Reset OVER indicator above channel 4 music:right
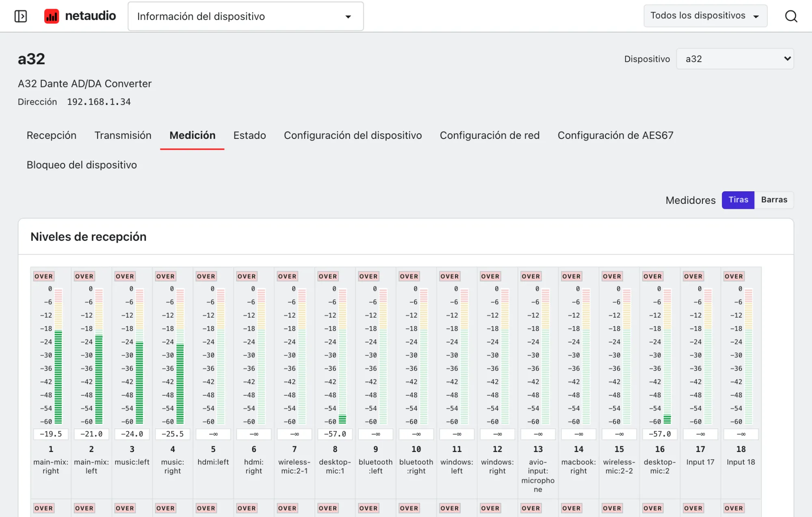Viewport: 812px width, 517px height. point(166,276)
